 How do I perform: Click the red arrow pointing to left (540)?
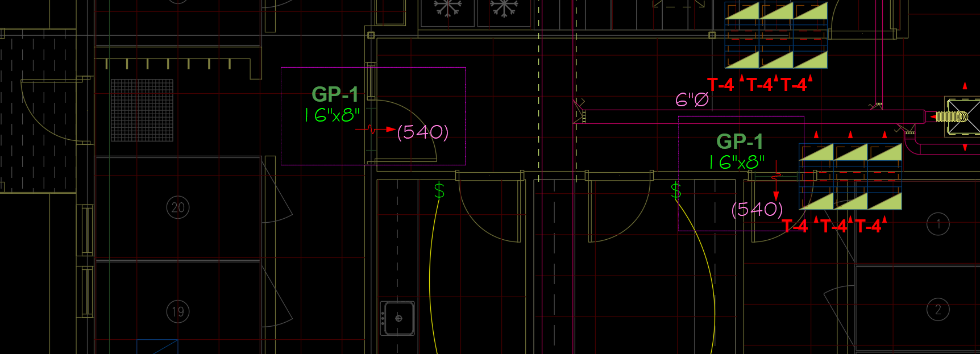coord(390,130)
